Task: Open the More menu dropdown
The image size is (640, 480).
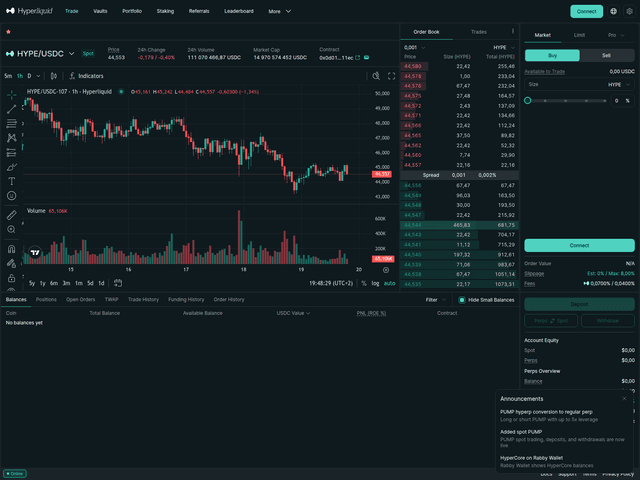Action: point(280,11)
